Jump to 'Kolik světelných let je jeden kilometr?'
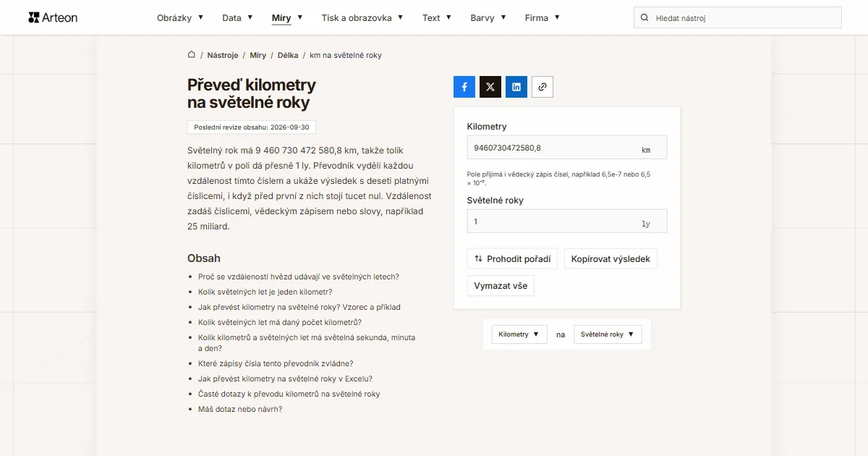Image resolution: width=868 pixels, height=456 pixels. 265,292
